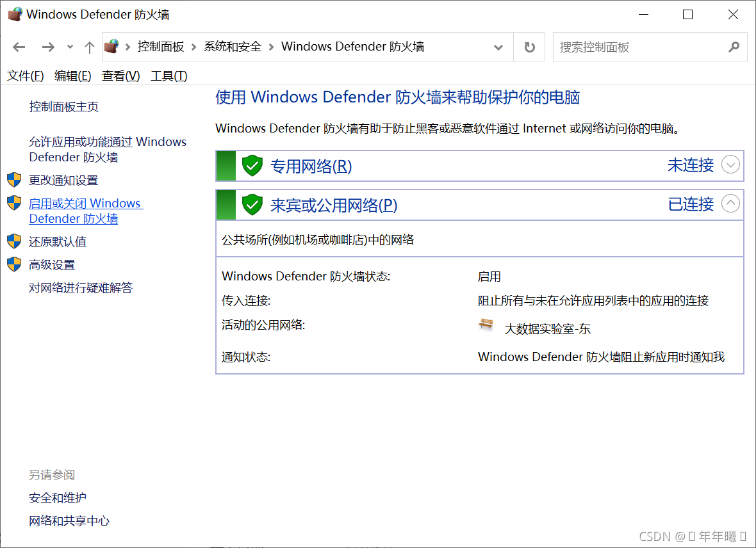
Task: Select the 大数据实验室-东 network name
Action: point(547,329)
